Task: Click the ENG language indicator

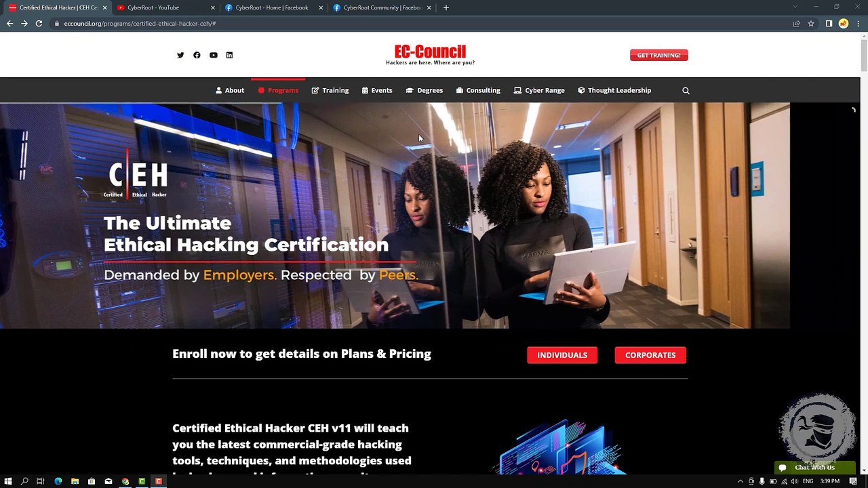Action: pyautogui.click(x=808, y=481)
